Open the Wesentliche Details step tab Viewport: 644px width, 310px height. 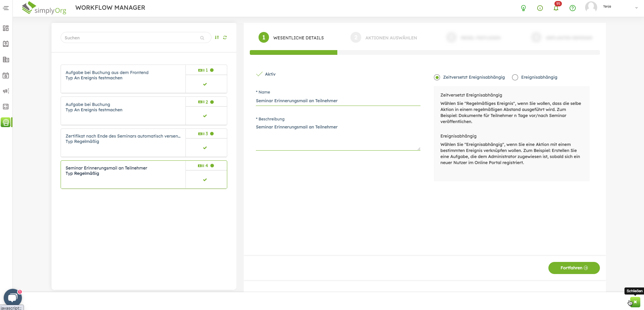pyautogui.click(x=291, y=38)
